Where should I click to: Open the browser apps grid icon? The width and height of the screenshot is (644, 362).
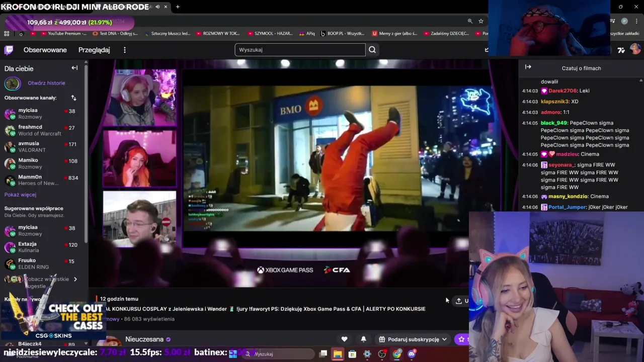pos(7,34)
